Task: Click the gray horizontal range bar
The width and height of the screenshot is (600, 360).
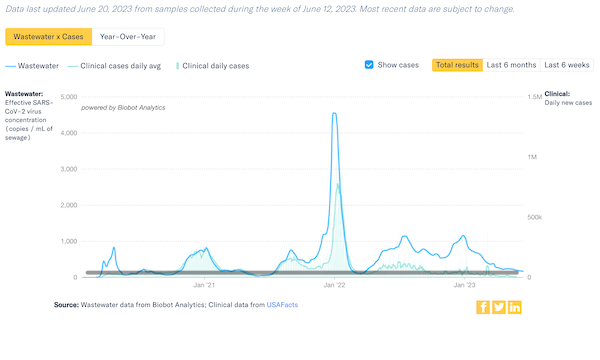Action: click(302, 273)
